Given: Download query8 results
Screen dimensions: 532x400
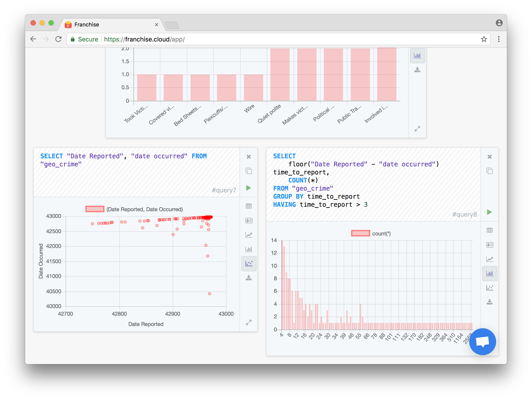Looking at the screenshot, I should click(x=489, y=302).
